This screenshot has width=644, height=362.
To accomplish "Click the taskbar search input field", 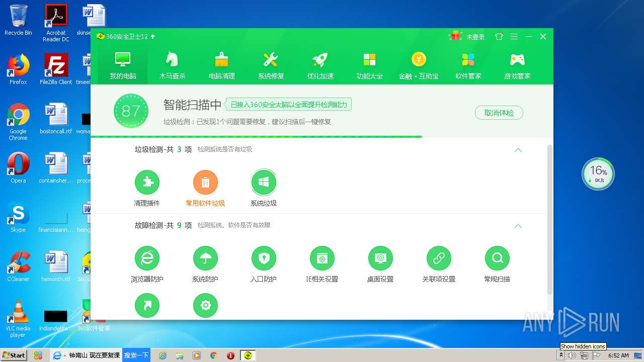I will point(94,355).
